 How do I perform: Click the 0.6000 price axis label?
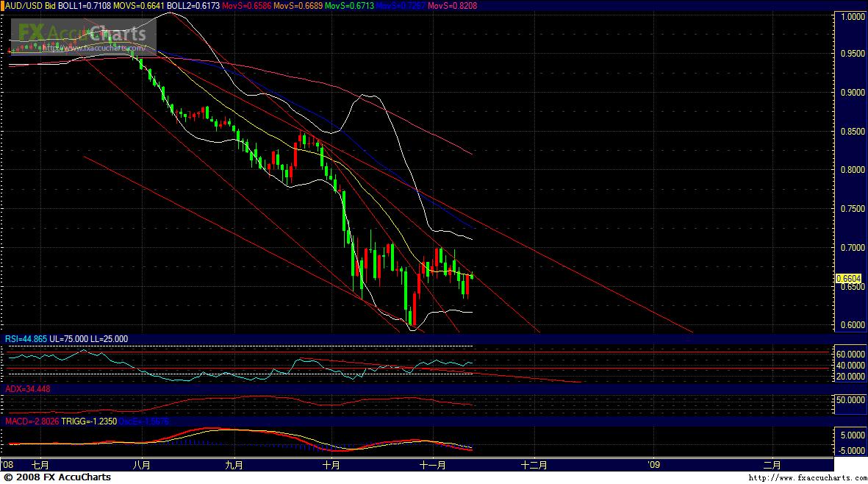[x=852, y=325]
